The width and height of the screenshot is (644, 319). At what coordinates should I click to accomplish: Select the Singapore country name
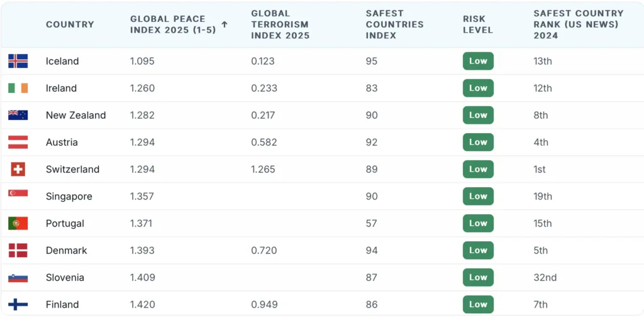69,196
